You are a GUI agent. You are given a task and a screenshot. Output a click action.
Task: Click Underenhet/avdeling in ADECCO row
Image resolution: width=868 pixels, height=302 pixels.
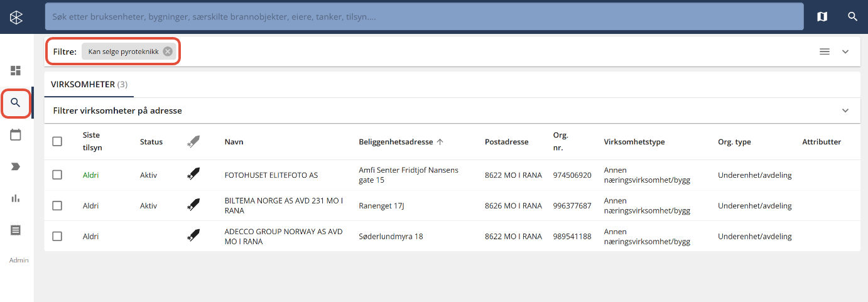click(x=755, y=236)
